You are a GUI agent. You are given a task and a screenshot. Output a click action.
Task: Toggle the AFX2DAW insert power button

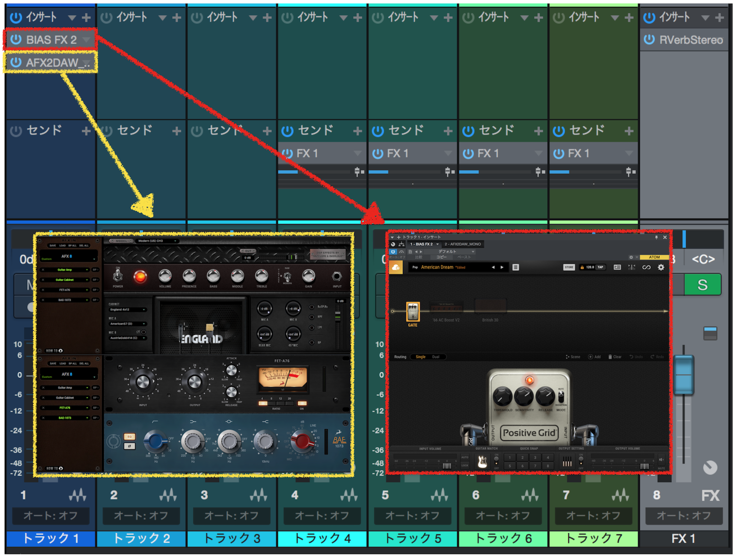(16, 62)
